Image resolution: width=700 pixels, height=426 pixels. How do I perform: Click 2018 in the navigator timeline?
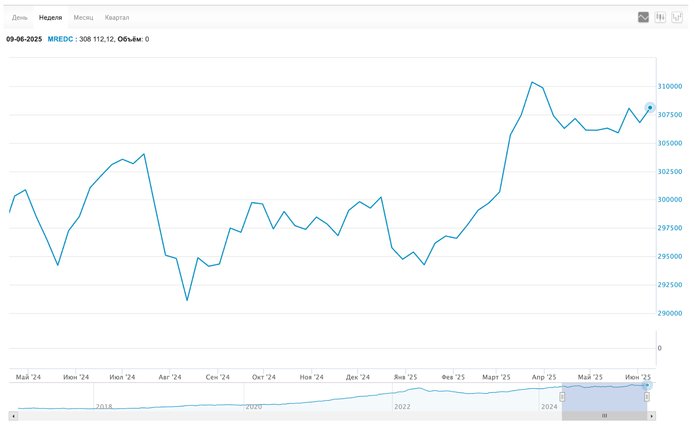tap(103, 407)
